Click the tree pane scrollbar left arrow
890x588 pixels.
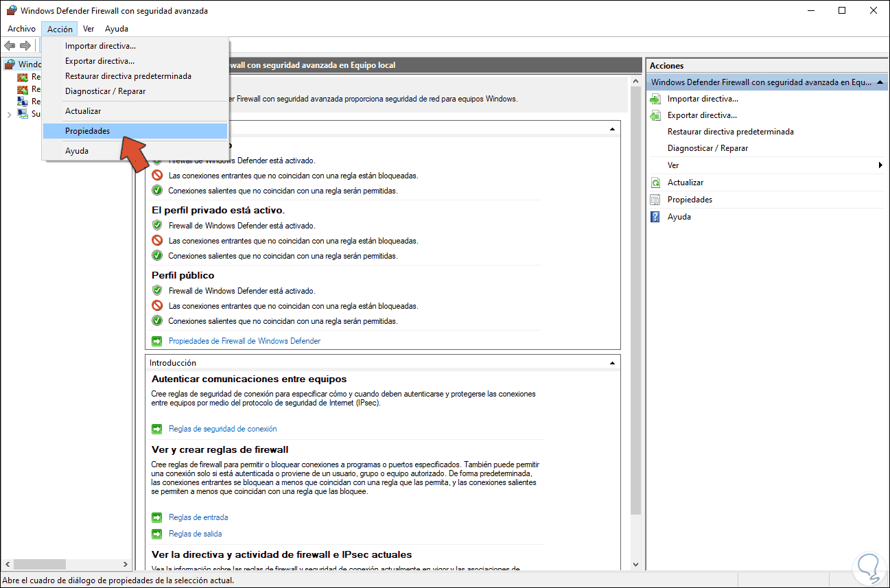(x=6, y=564)
